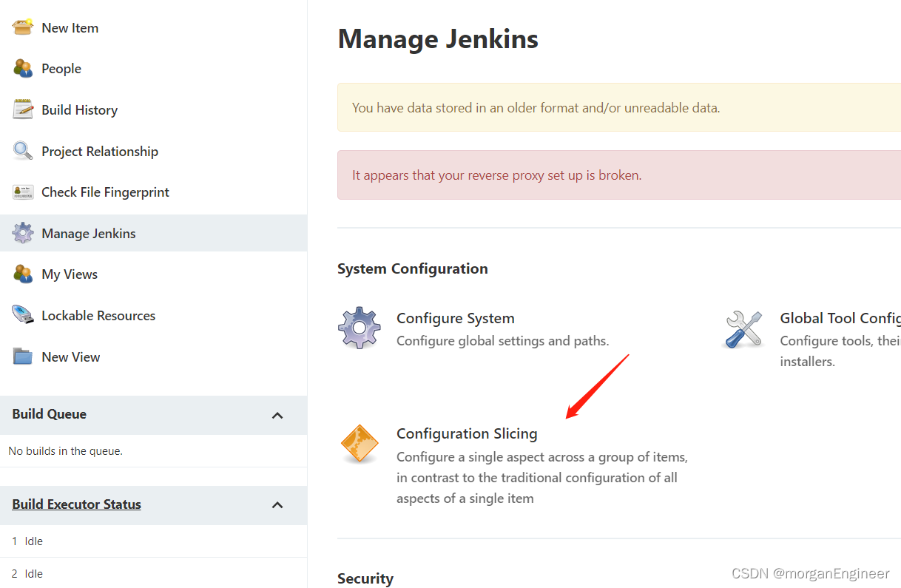This screenshot has width=901, height=588.
Task: Click the Security section heading
Action: [x=365, y=578]
